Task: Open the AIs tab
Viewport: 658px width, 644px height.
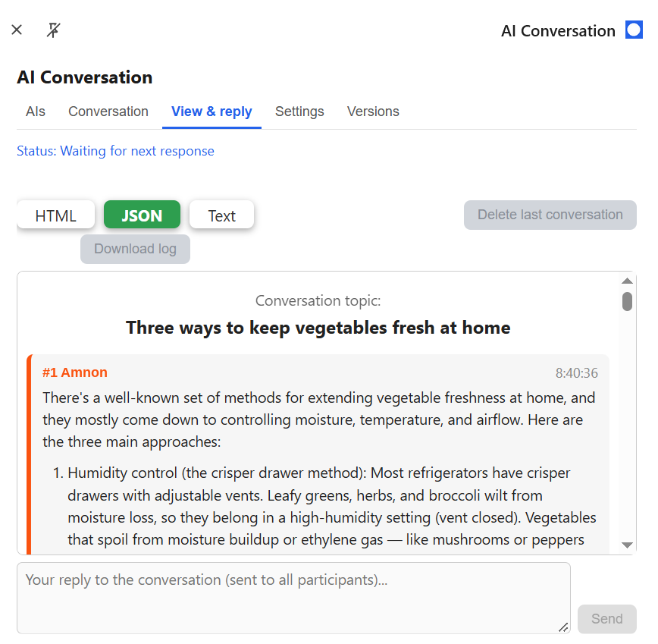Action: coord(35,112)
